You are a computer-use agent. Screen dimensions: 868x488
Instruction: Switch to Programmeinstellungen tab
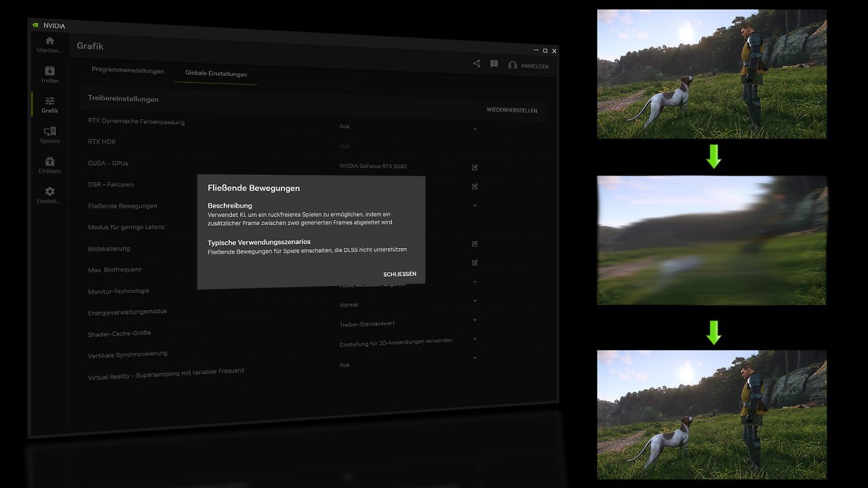[127, 70]
